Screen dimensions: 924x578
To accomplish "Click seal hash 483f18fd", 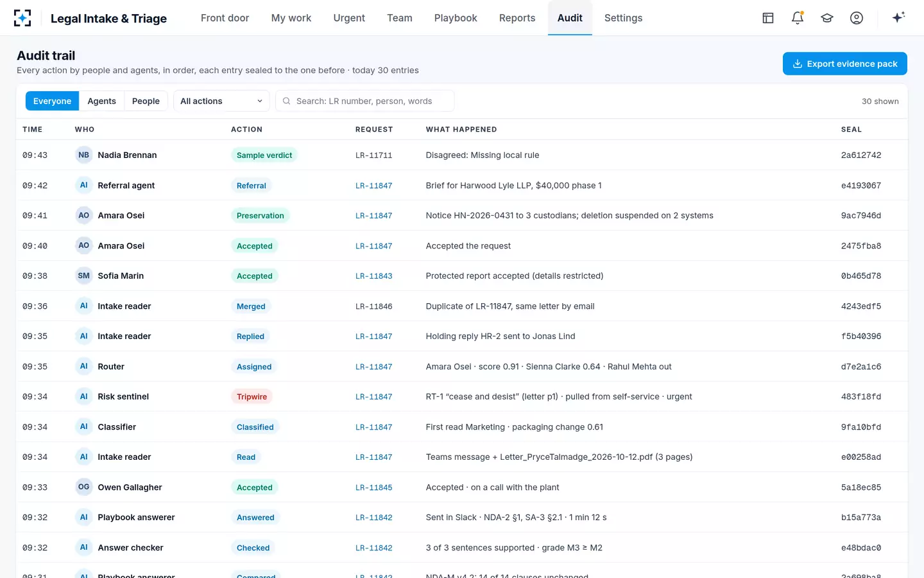I will 861,397.
